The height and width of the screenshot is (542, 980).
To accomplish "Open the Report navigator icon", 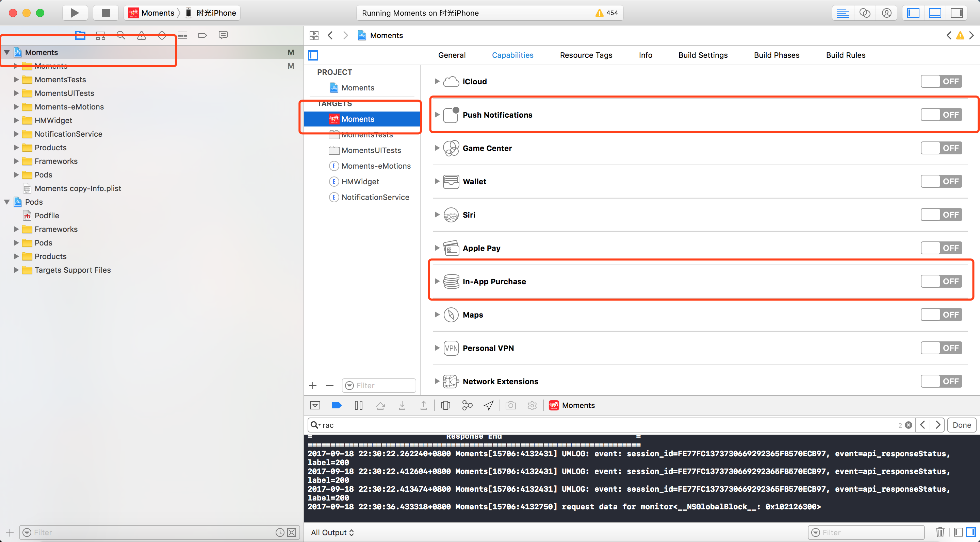I will [223, 35].
